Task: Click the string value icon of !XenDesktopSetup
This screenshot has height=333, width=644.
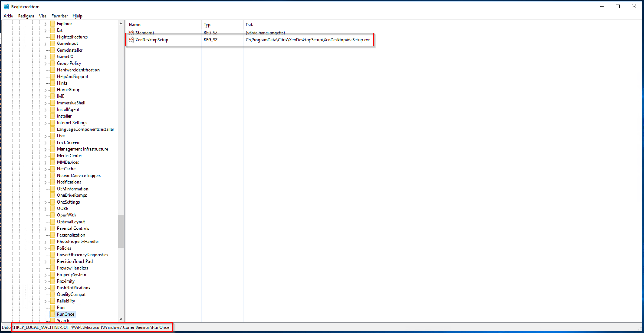Action: click(x=131, y=40)
